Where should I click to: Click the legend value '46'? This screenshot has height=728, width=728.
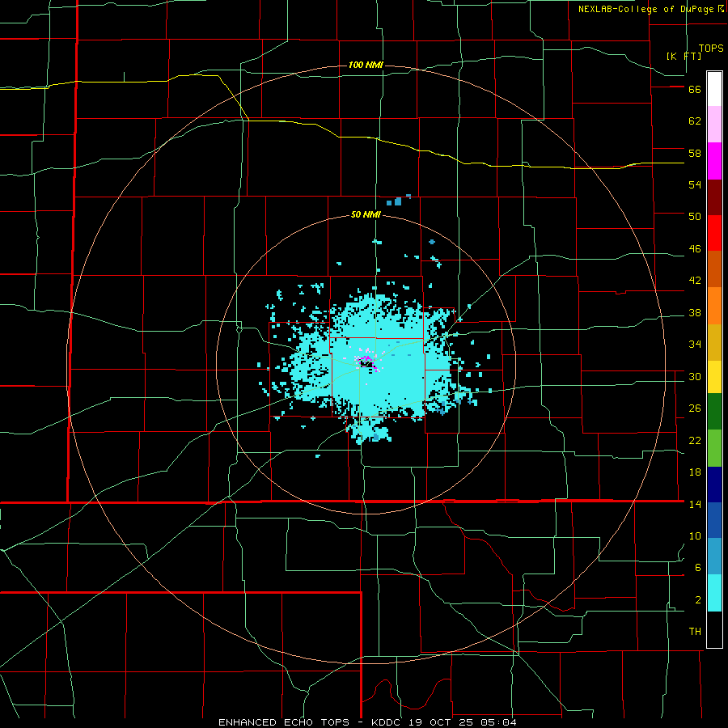pos(695,249)
